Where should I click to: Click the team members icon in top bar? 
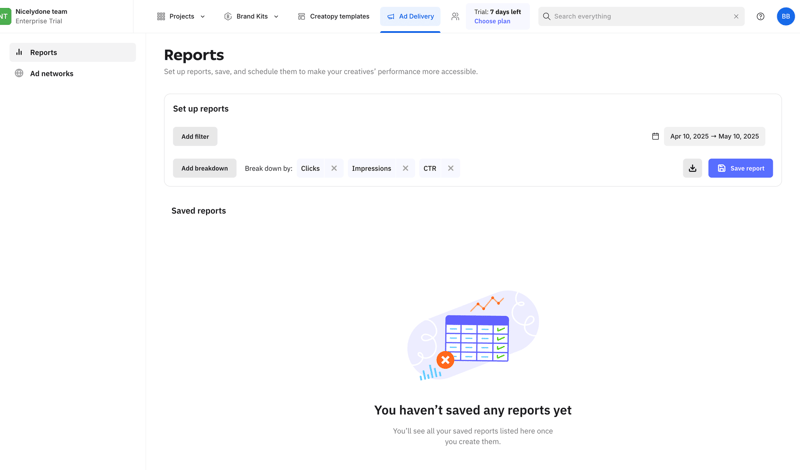coord(455,16)
